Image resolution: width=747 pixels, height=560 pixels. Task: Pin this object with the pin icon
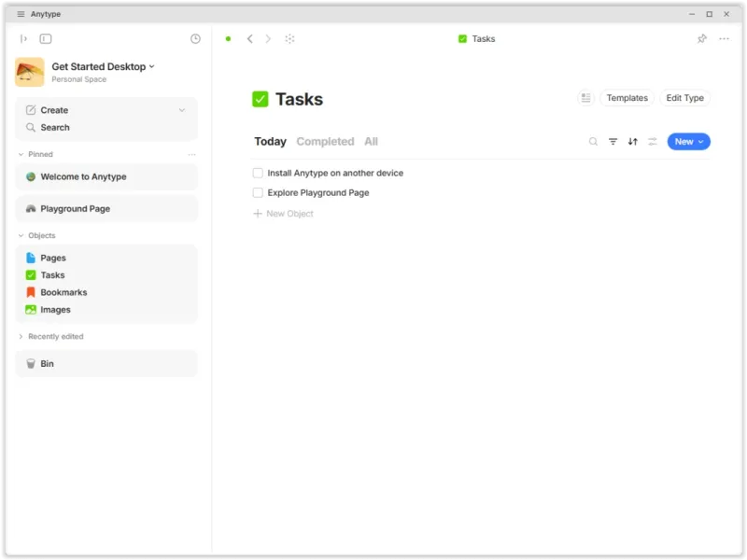pos(702,38)
